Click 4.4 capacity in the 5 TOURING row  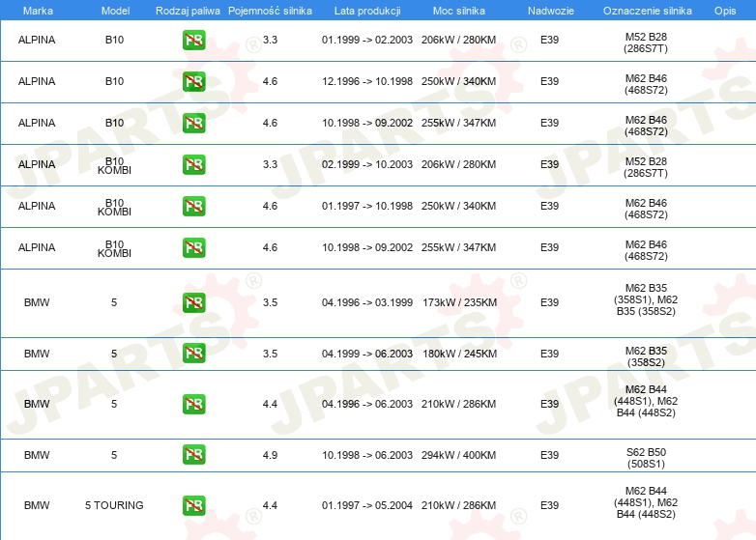[x=270, y=505]
